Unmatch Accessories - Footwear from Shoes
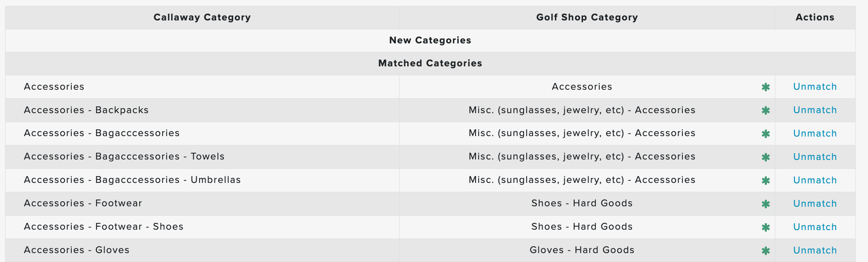 (815, 204)
